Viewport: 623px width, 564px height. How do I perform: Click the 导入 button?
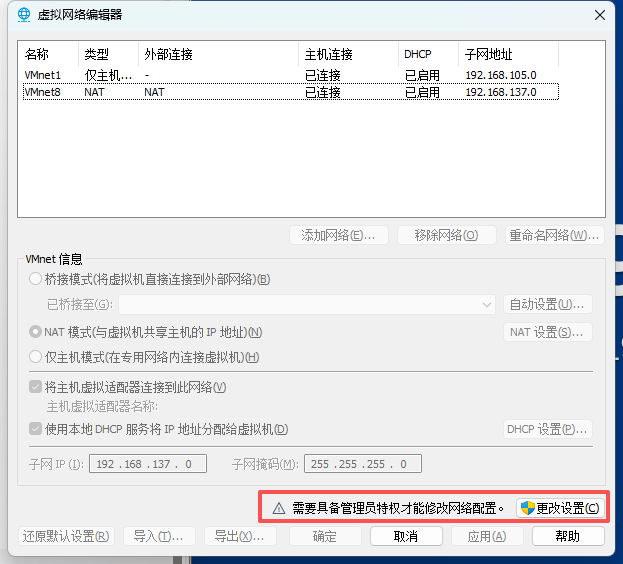click(159, 536)
